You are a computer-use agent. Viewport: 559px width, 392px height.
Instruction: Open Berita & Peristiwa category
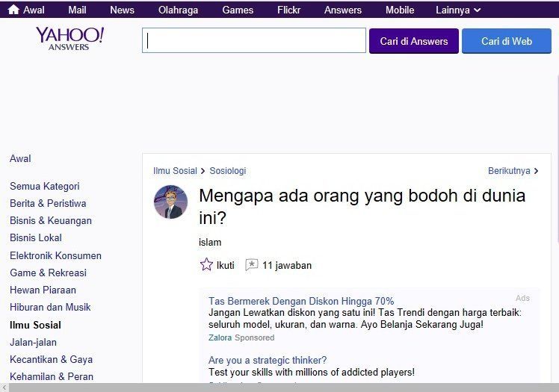coord(48,203)
